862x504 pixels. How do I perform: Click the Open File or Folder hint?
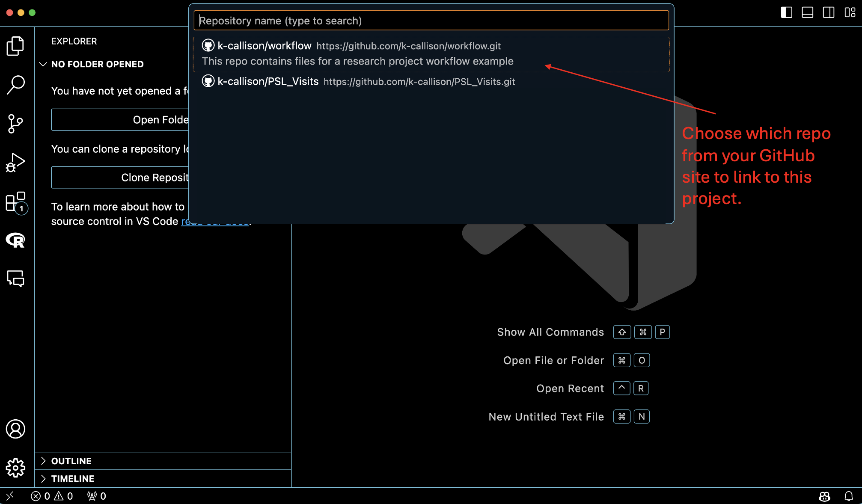(x=577, y=360)
